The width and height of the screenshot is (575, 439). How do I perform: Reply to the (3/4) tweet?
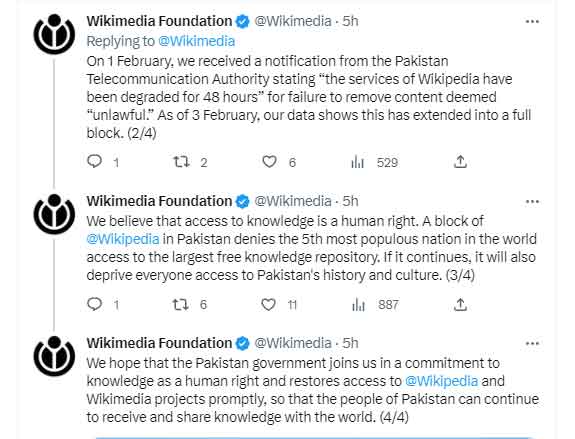click(95, 304)
